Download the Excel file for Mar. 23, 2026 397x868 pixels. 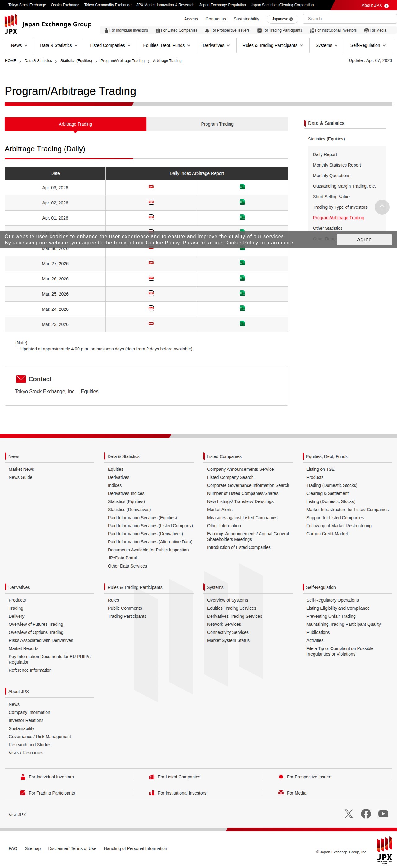242,323
